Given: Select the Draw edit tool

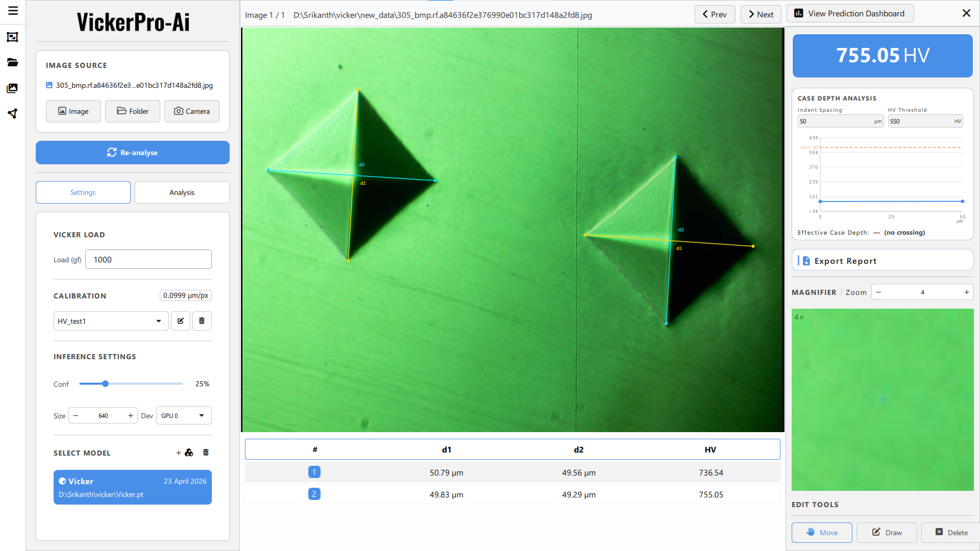Looking at the screenshot, I should [x=887, y=532].
